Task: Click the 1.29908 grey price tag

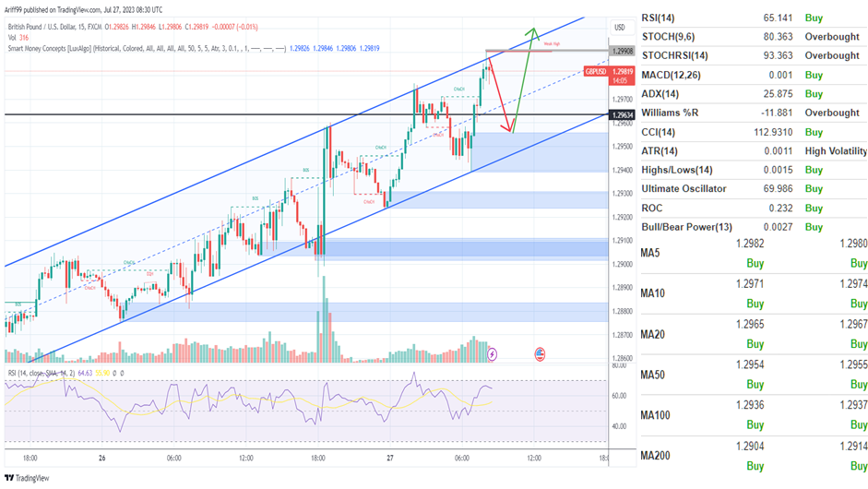Action: pos(622,52)
